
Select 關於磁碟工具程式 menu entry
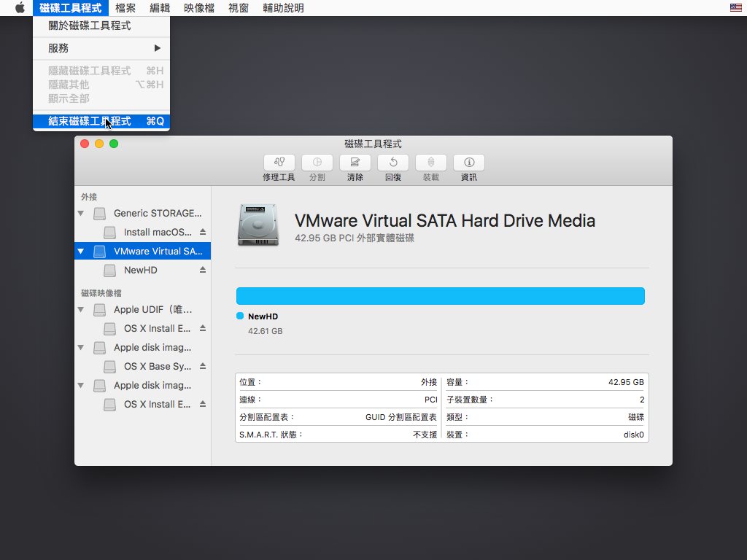coord(101,26)
